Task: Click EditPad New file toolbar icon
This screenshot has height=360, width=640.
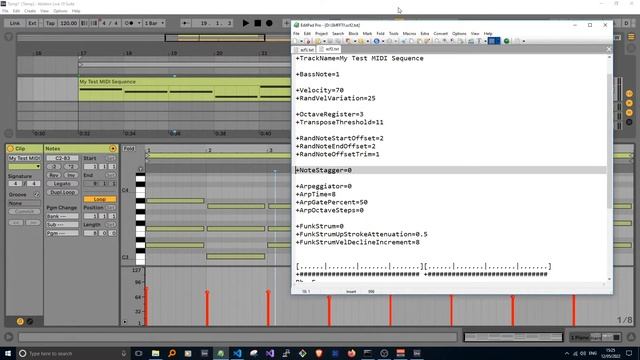Action: (296, 41)
